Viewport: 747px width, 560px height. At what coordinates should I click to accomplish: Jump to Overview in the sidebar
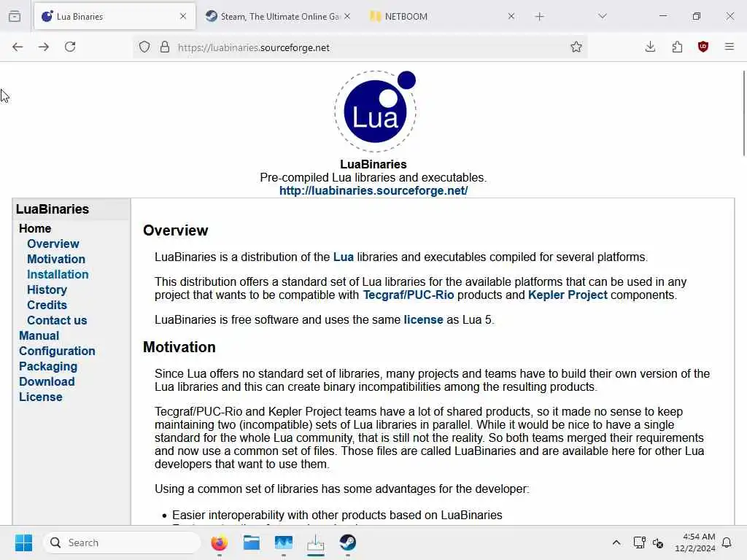53,244
